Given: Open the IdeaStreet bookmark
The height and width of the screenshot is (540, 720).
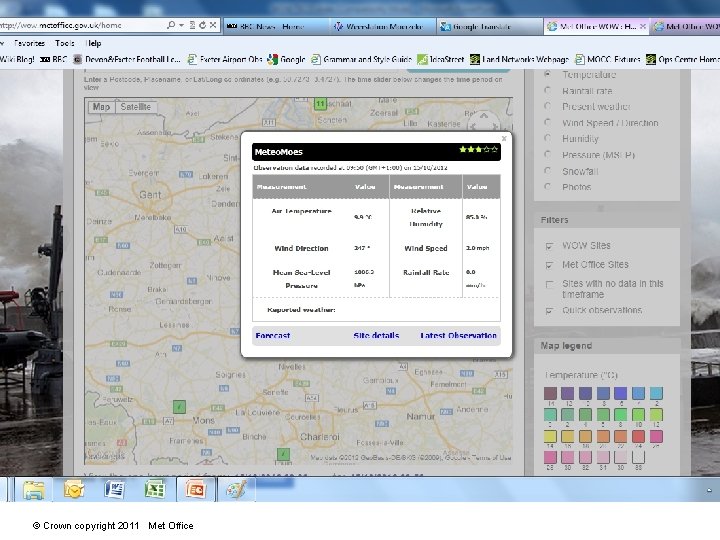Looking at the screenshot, I should [x=440, y=59].
